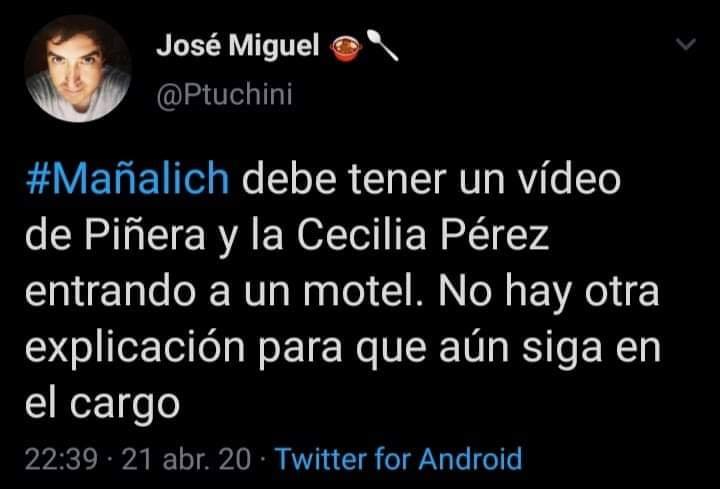The width and height of the screenshot is (720, 489).
Task: Click the 21 abr. 20 date
Action: click(x=186, y=459)
